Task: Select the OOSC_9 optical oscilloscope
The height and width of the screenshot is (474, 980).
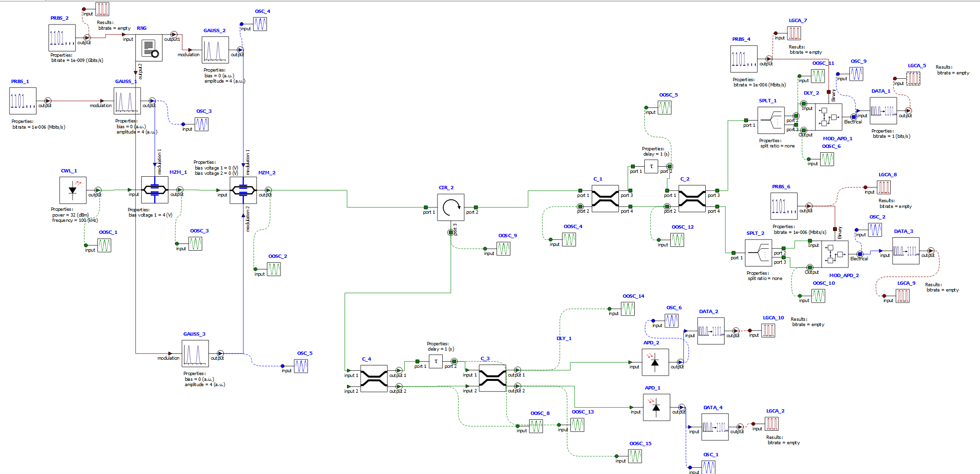Action: pyautogui.click(x=503, y=249)
